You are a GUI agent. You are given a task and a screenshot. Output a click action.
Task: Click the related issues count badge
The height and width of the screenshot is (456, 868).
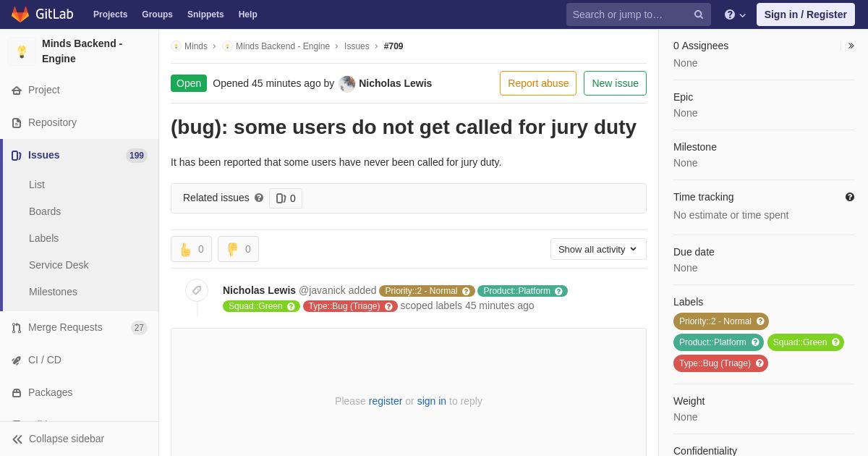[286, 198]
